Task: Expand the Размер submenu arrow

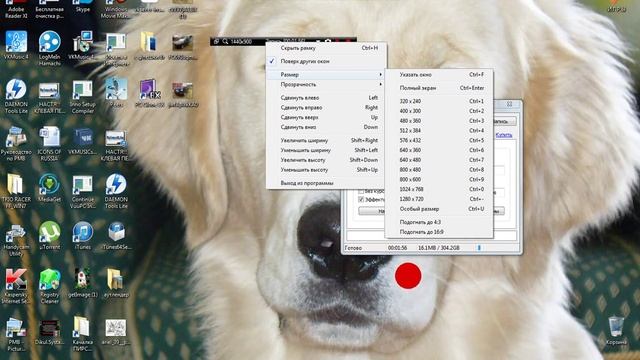Action: pyautogui.click(x=380, y=74)
